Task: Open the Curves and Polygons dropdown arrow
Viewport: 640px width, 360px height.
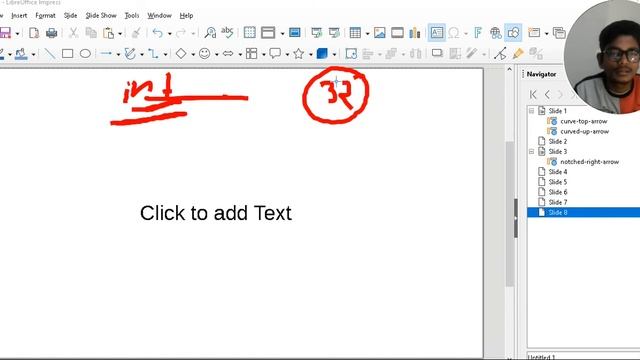Action: pos(142,54)
